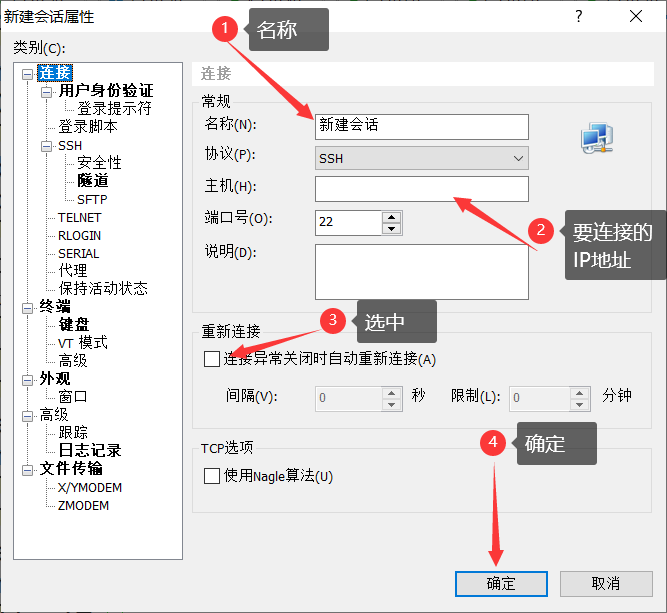Select 连接 in the category tree
Image resolution: width=667 pixels, height=613 pixels.
[55, 73]
